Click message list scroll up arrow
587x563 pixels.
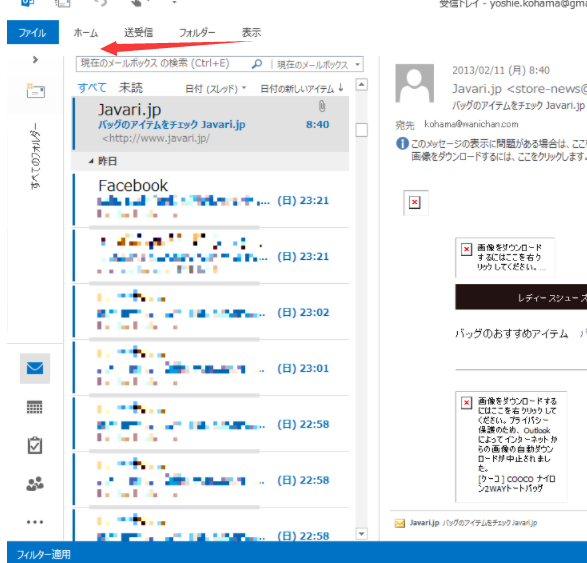(x=361, y=85)
